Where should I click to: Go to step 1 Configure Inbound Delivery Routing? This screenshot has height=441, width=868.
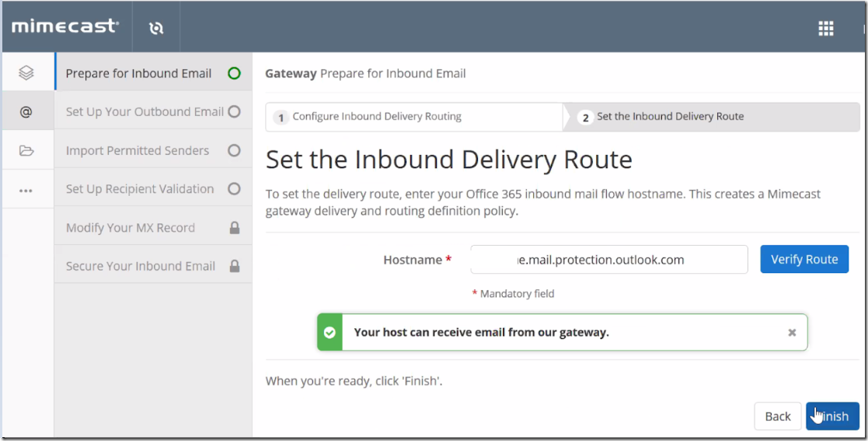click(414, 117)
